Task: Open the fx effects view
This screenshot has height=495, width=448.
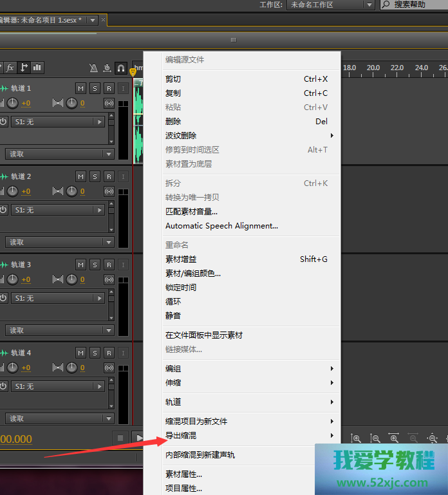Action: tap(10, 68)
